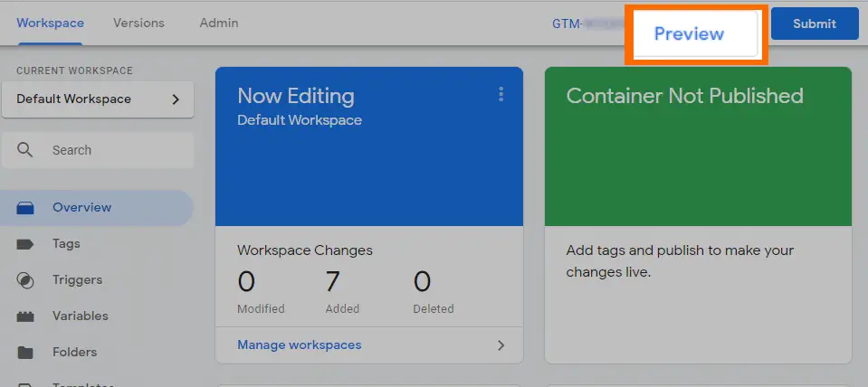Click the Folders folder icon

click(25, 353)
